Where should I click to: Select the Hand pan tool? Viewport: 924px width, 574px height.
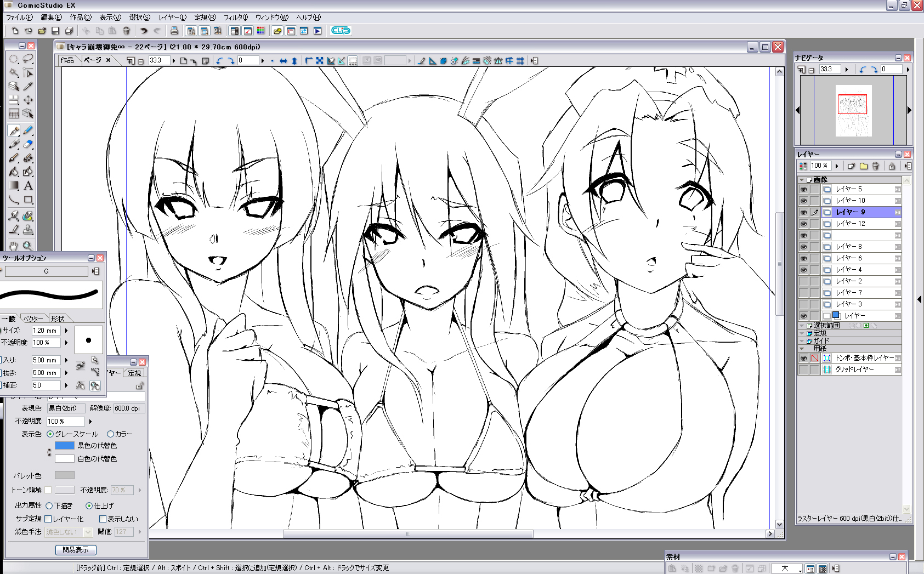pos(14,246)
